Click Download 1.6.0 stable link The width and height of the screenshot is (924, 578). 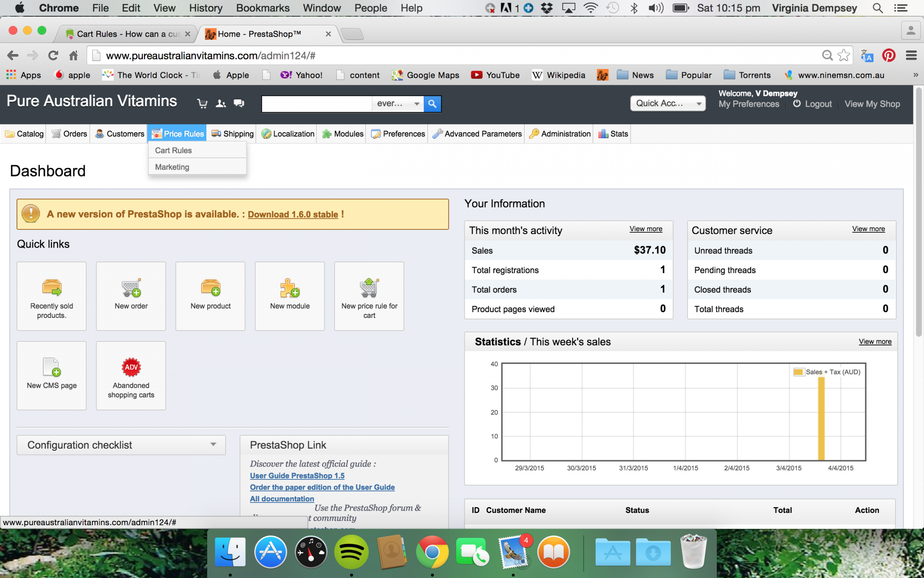coord(293,214)
